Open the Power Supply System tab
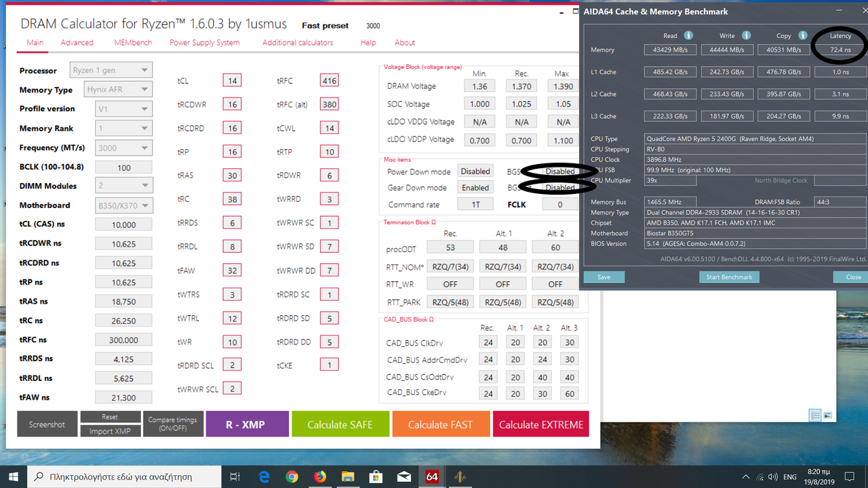This screenshot has width=868, height=488. [x=205, y=43]
